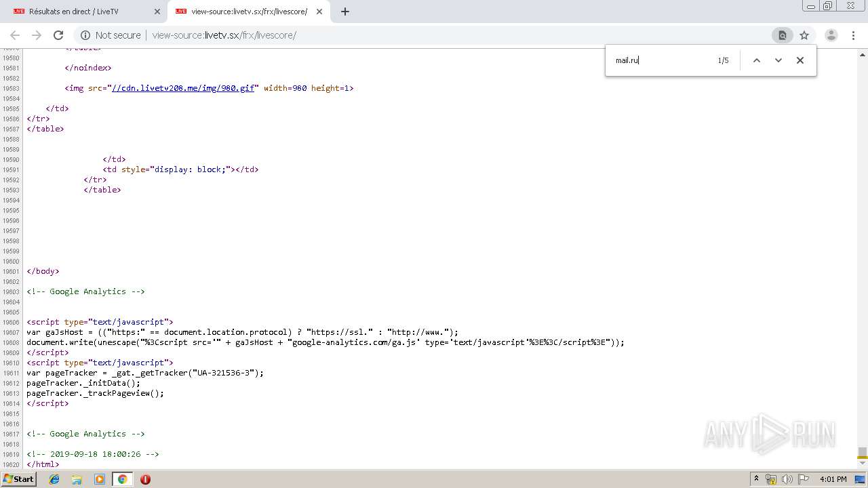Open the volume tray icon

[x=787, y=479]
